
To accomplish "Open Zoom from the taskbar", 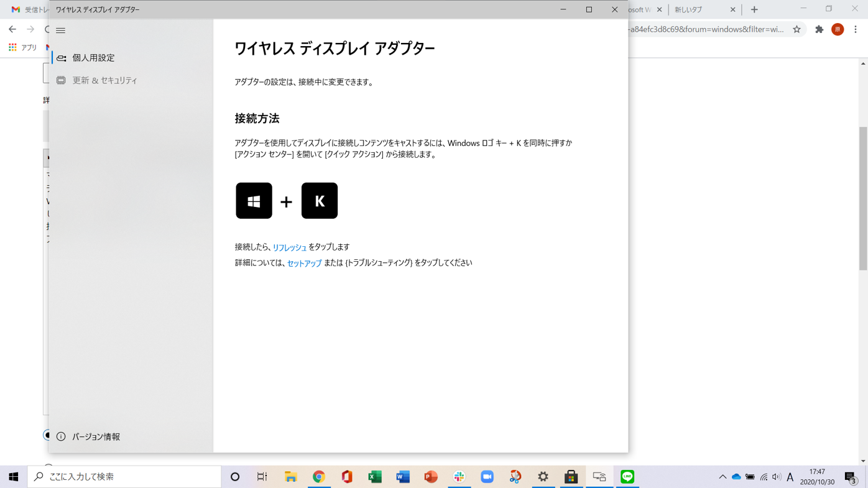I will [487, 477].
